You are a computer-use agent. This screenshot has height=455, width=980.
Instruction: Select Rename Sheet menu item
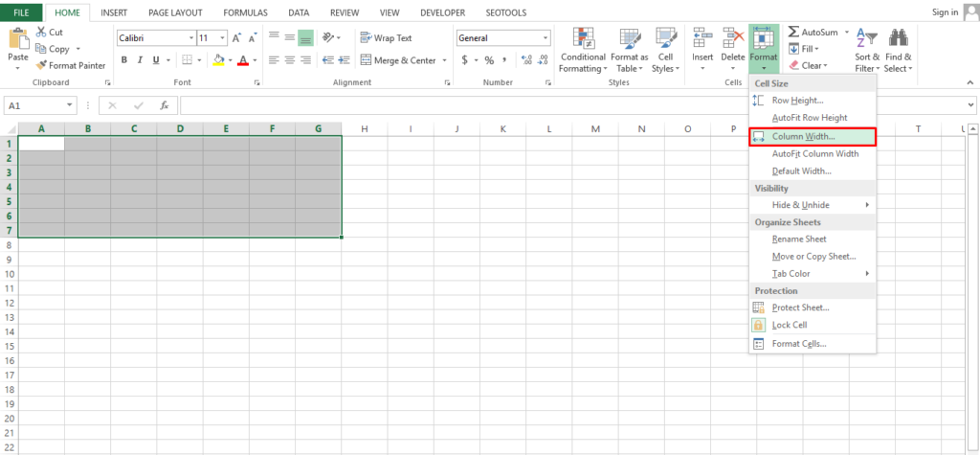(x=813, y=239)
